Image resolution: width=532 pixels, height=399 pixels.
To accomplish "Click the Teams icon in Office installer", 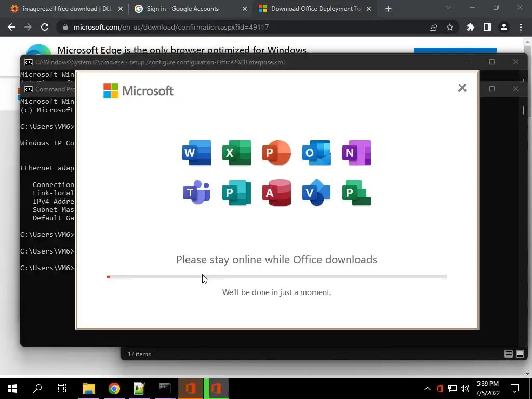I will point(196,192).
